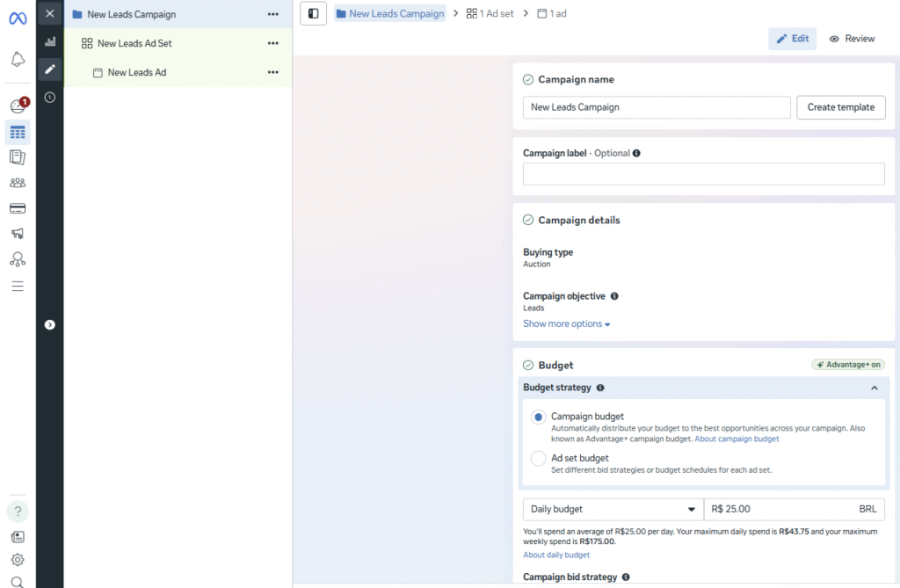Open the Daily budget dropdown
900x588 pixels.
[613, 509]
